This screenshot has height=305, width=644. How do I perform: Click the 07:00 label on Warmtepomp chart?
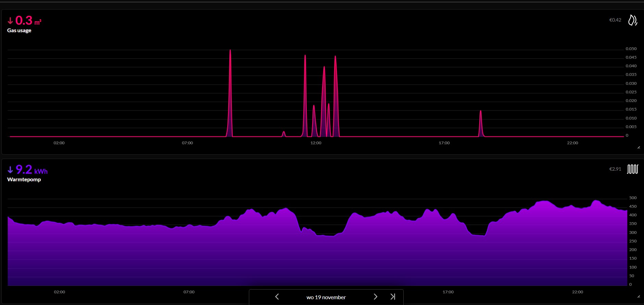click(189, 292)
